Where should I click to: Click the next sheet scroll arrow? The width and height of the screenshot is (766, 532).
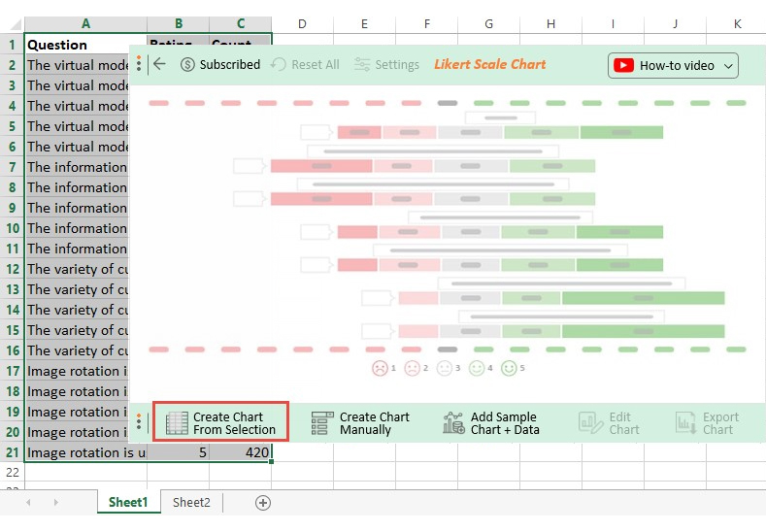pyautogui.click(x=55, y=502)
